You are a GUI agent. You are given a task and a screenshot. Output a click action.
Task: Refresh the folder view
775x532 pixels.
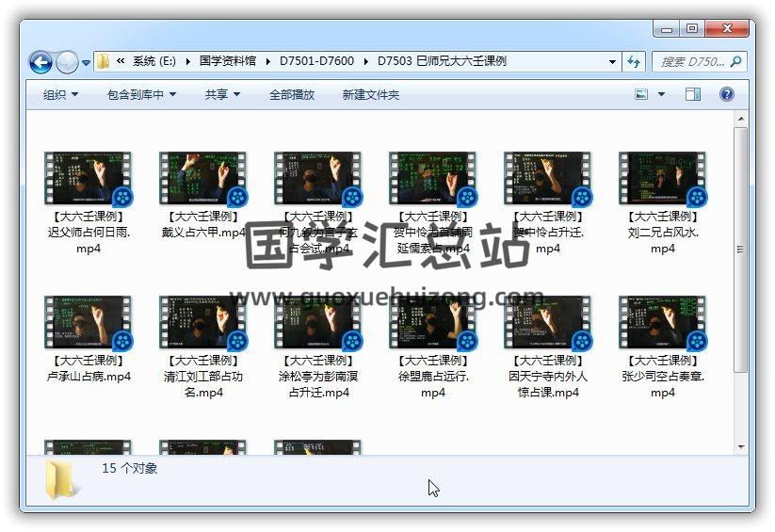coord(634,62)
